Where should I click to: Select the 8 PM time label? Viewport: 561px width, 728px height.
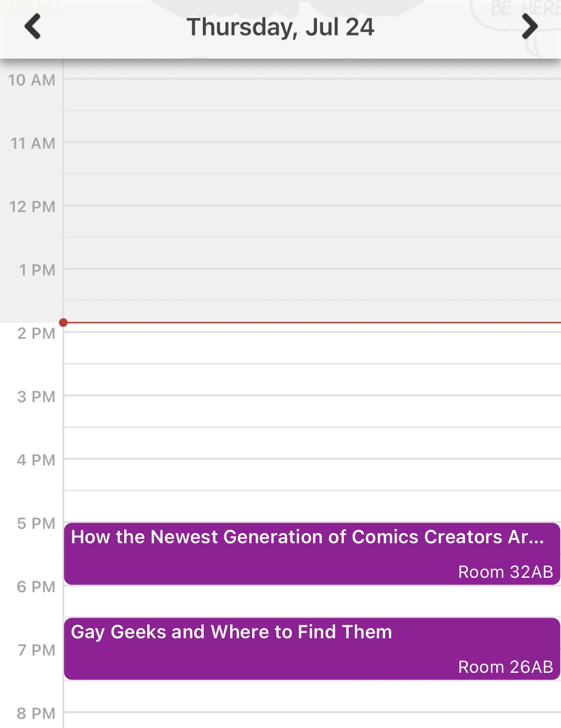coord(36,713)
